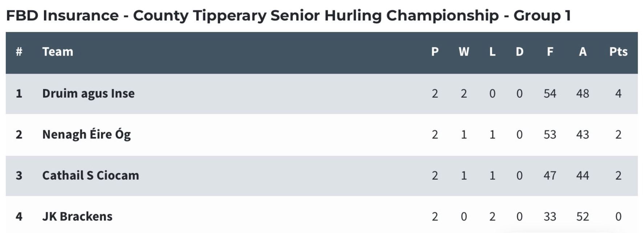Viewport: 644px width, 233px height.
Task: Click JK Brackens in the standings
Action: click(77, 216)
